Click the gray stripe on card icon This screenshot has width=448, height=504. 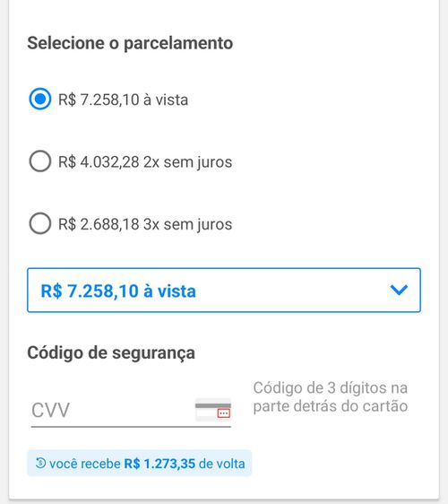tap(213, 405)
